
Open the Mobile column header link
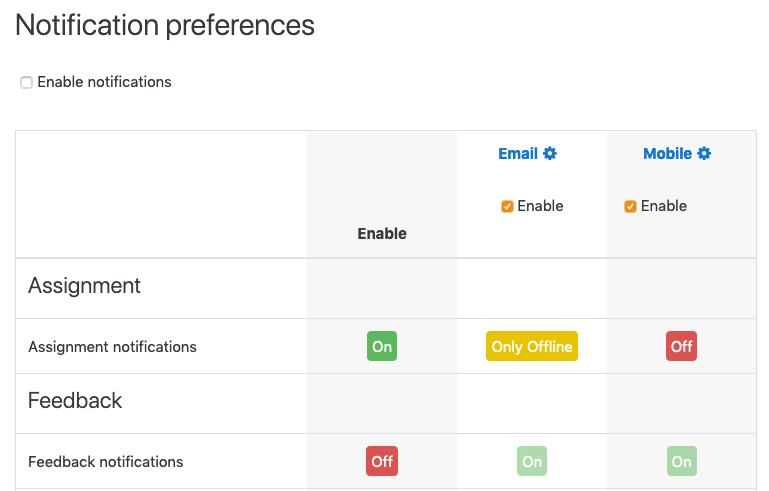[667, 154]
